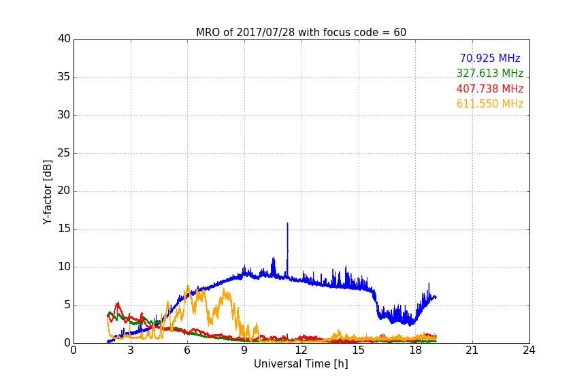Click the y-axis tick label '25'

(64, 153)
